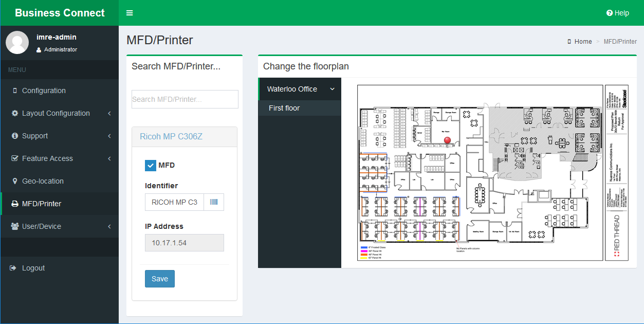
Task: Select First floor in the floorplan panel
Action: click(300, 108)
